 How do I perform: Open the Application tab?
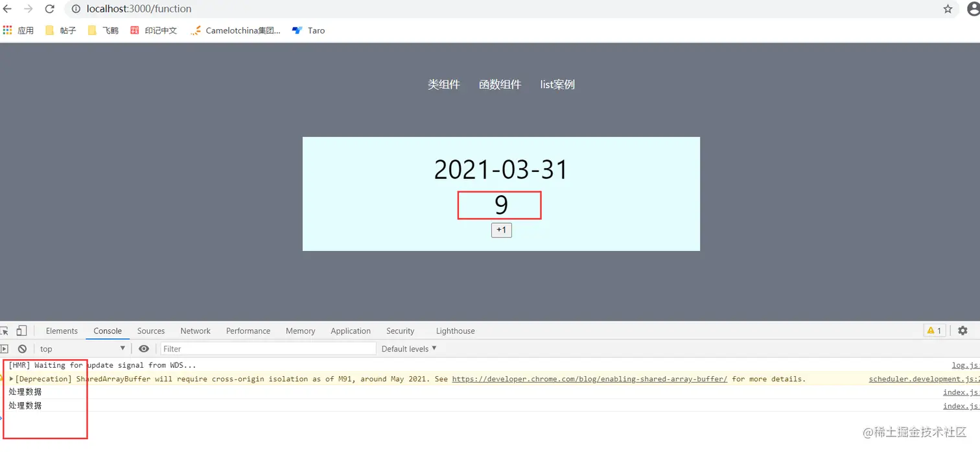(351, 331)
